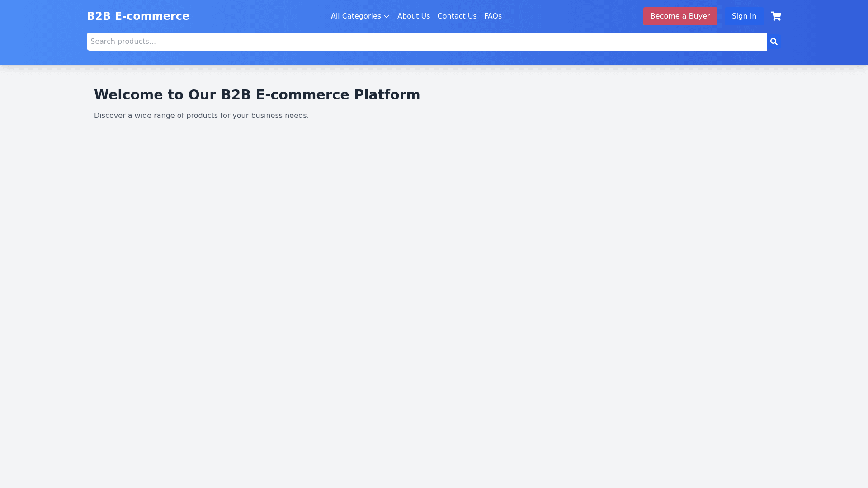Viewport: 868px width, 488px height.
Task: Click the Sign In button
Action: pos(744,16)
